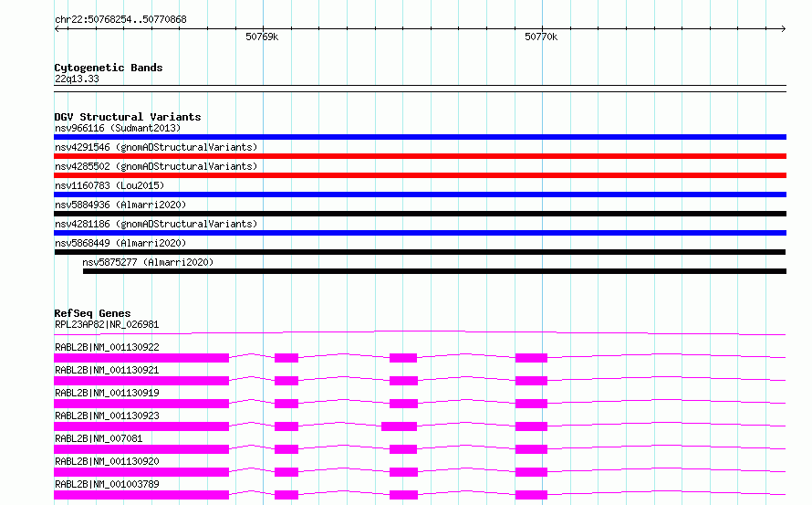The image size is (812, 505).
Task: Open the nsv966116 (Sudmant2013) label
Action: pos(118,128)
